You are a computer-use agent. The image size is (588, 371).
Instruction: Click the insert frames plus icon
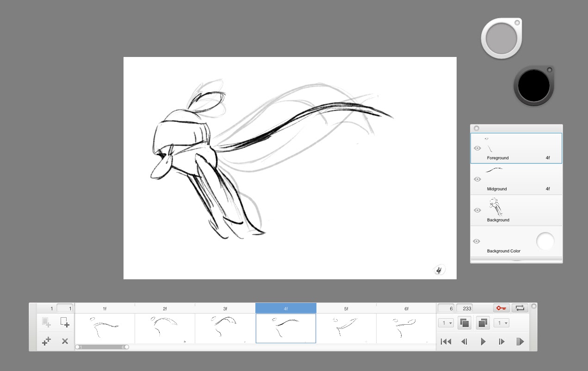46,341
